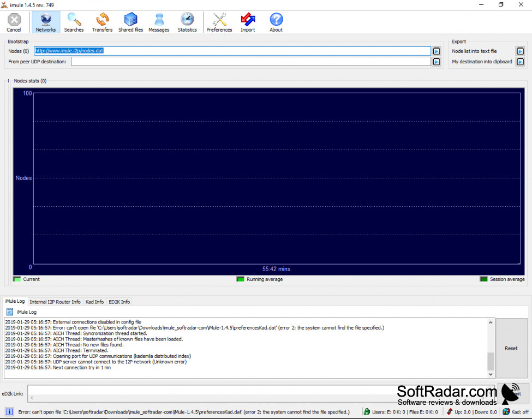Screen dimensions: 532x419
Task: Minimize the imule window
Action: click(481, 5)
